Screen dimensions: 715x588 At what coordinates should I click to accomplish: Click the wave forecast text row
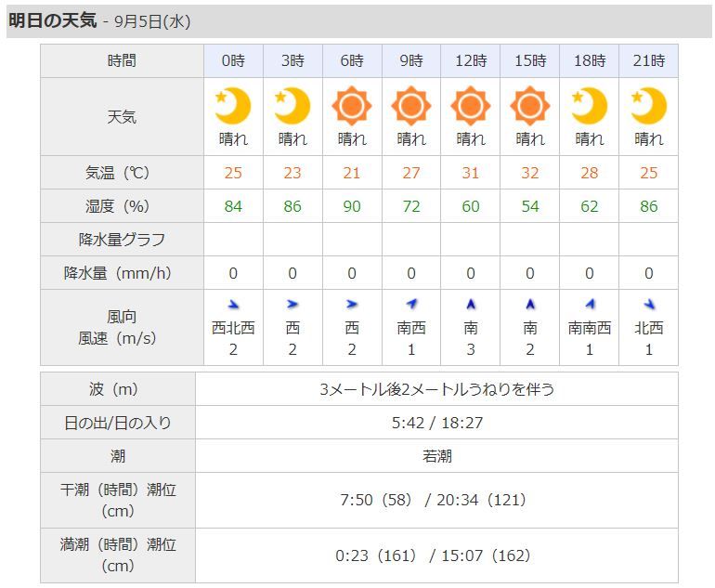[x=436, y=389]
